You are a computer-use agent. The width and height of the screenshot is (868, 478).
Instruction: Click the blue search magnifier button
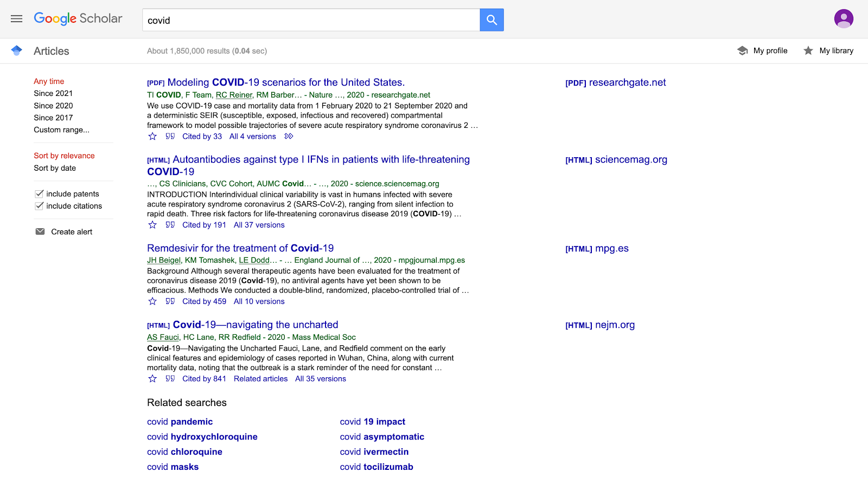492,20
